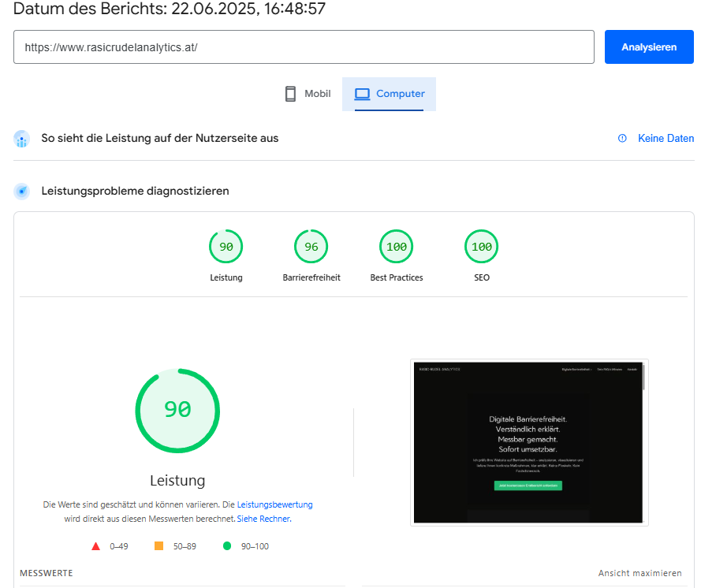Image resolution: width=701 pixels, height=588 pixels.
Task: Click the orange square 50–89 legend icon
Action: (158, 546)
